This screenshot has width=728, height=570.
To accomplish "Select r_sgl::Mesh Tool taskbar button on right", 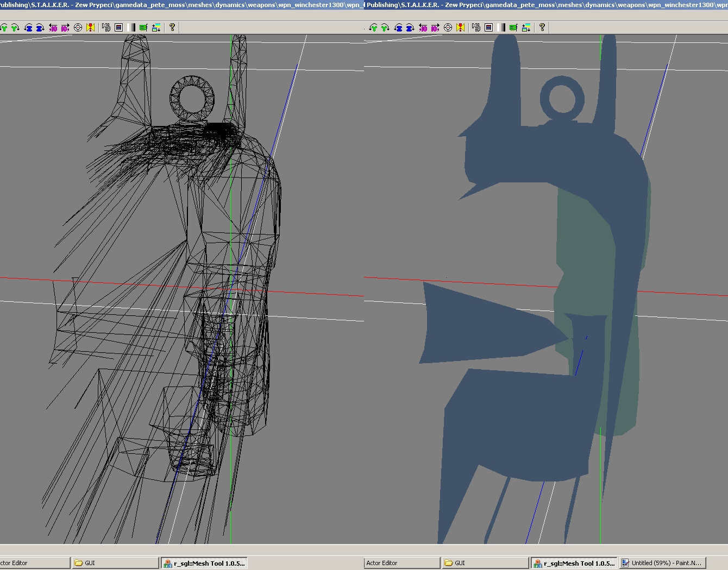I will 574,563.
